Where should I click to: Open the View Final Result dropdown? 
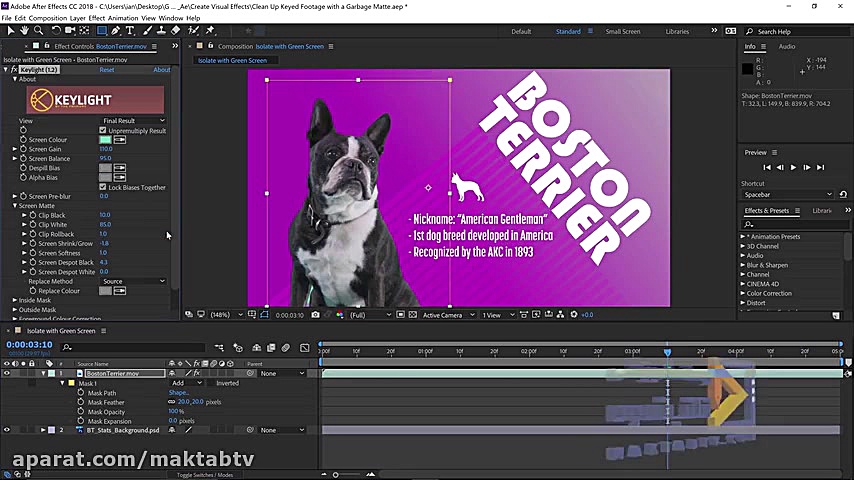pyautogui.click(x=133, y=120)
